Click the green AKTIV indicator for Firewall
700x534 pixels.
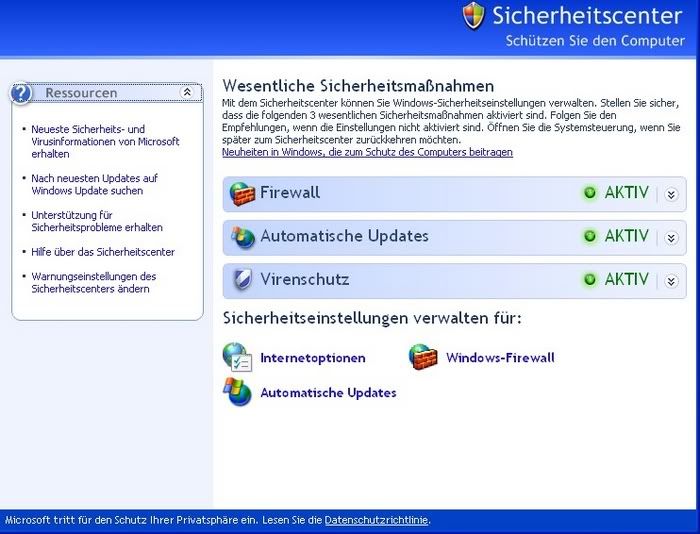pos(590,193)
